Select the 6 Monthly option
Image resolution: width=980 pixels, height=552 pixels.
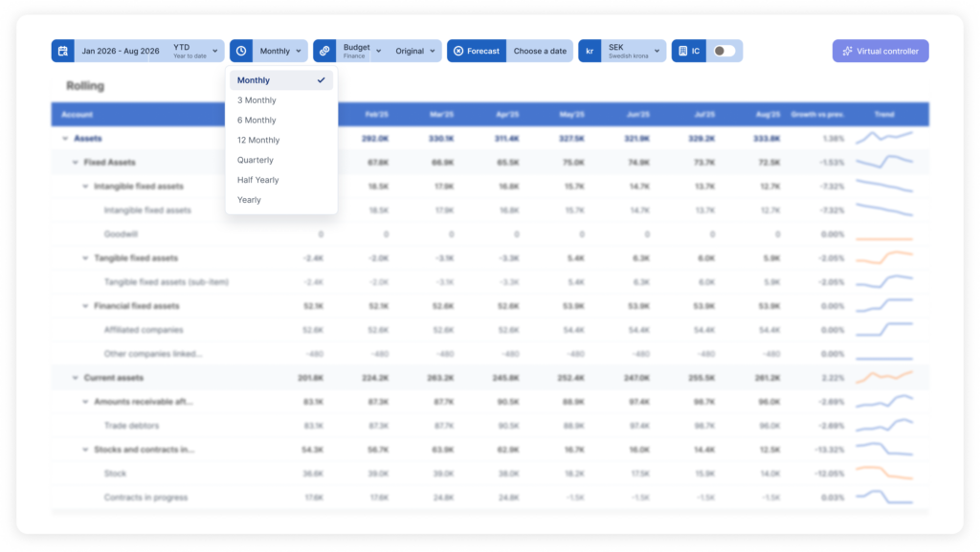pos(281,120)
